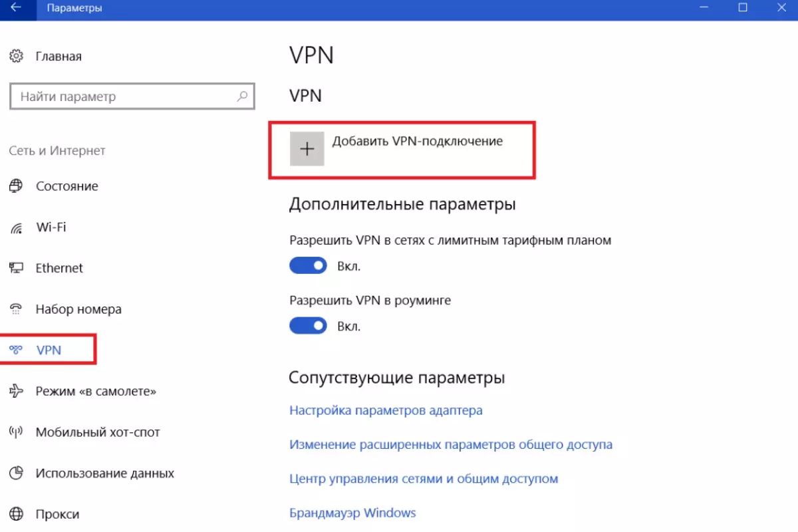This screenshot has height=532, width=798.
Task: Click the VPN connector icon in the sidebar
Action: (x=16, y=349)
